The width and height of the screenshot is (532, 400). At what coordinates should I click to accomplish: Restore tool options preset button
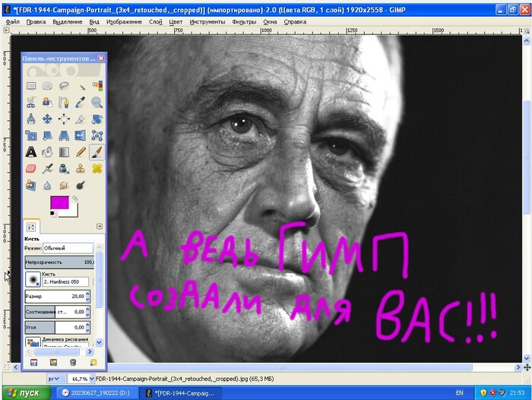coord(54,363)
